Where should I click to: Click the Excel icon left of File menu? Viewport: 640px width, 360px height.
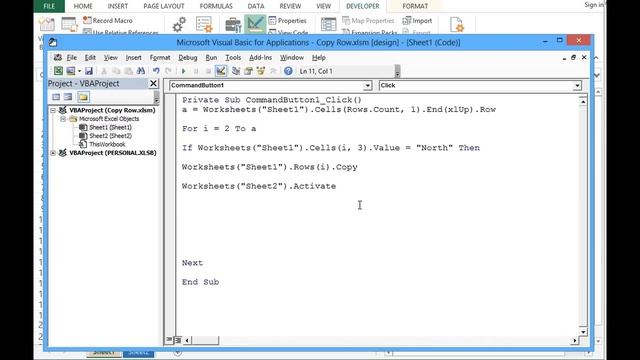[58, 58]
